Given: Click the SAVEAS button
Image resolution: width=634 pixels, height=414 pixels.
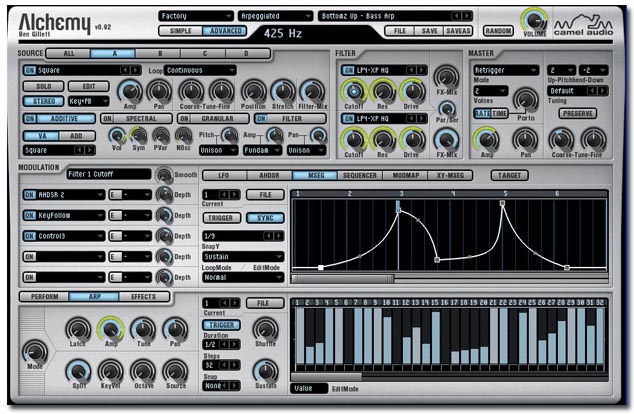Looking at the screenshot, I should click(458, 31).
